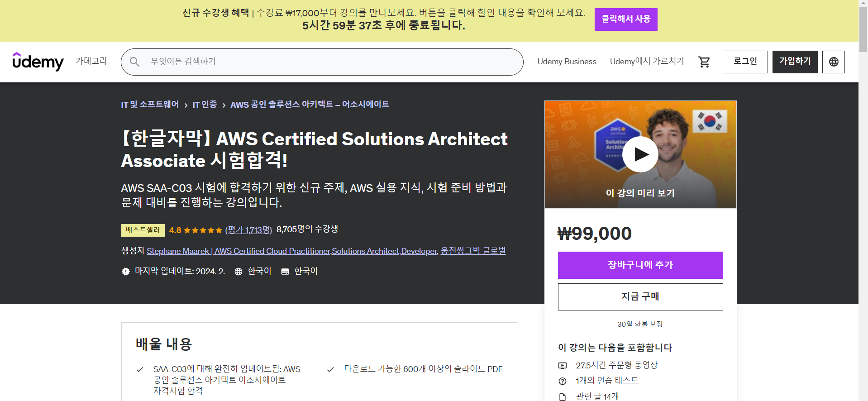
Task: Click the ₩99,000 price text
Action: [x=595, y=234]
